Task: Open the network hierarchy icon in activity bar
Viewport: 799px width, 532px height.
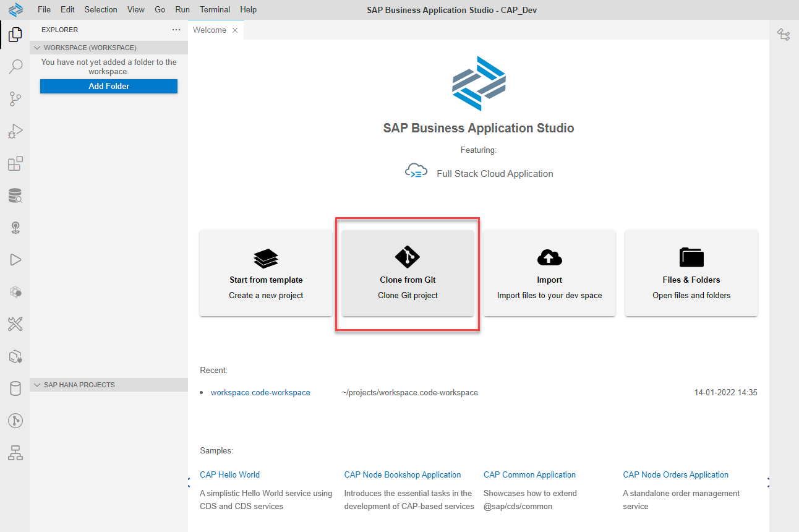Action: (x=15, y=453)
